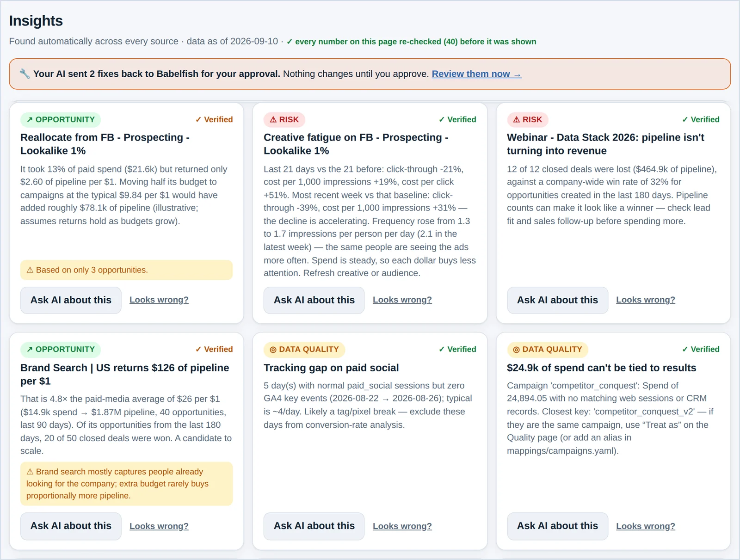
Task: Click the Verified mark on Tracking gap card
Action: coord(457,349)
